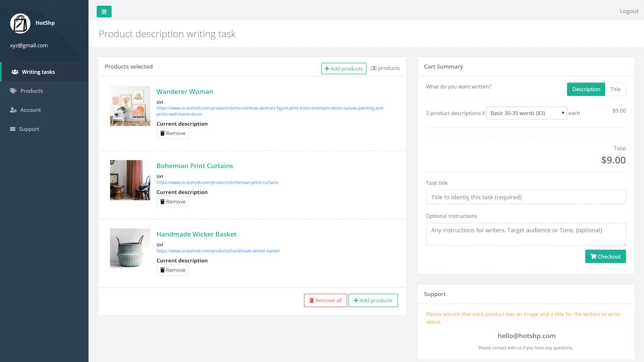Switch to the Title toggle option
The image size is (644, 362).
[615, 89]
